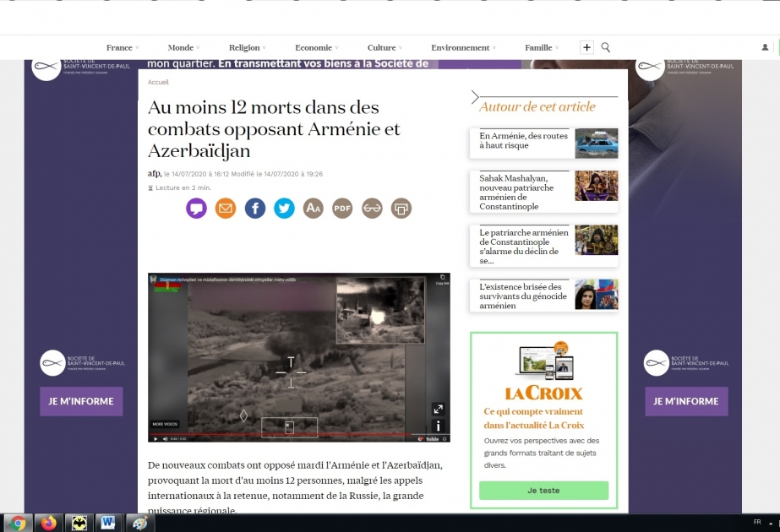Share the article by email icon

tap(226, 209)
